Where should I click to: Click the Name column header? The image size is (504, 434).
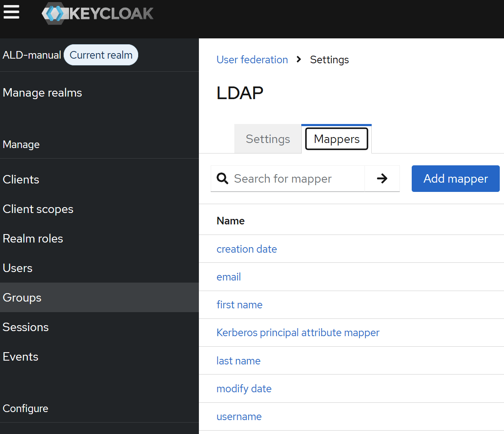tap(231, 221)
